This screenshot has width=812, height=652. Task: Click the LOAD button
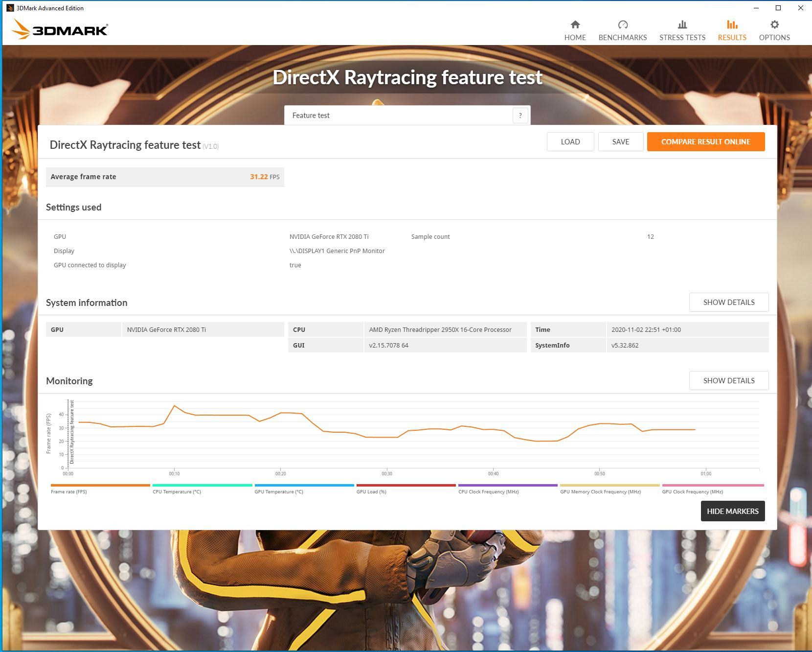(570, 141)
